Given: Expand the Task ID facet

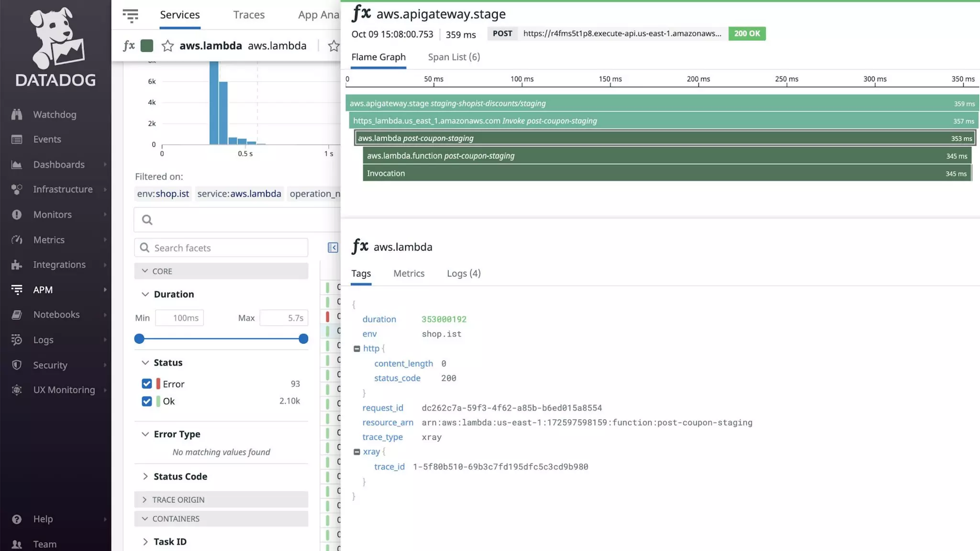Looking at the screenshot, I should click(145, 541).
